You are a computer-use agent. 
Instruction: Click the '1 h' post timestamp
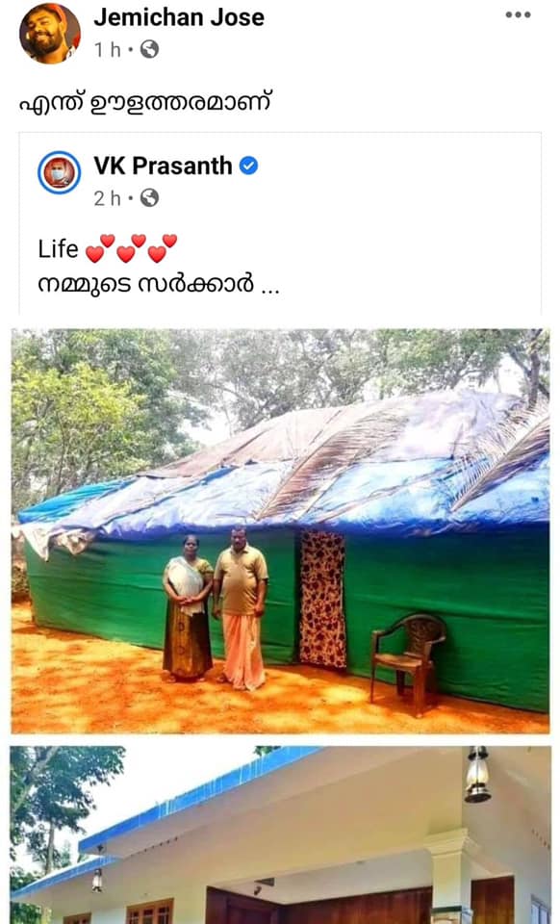(x=108, y=49)
